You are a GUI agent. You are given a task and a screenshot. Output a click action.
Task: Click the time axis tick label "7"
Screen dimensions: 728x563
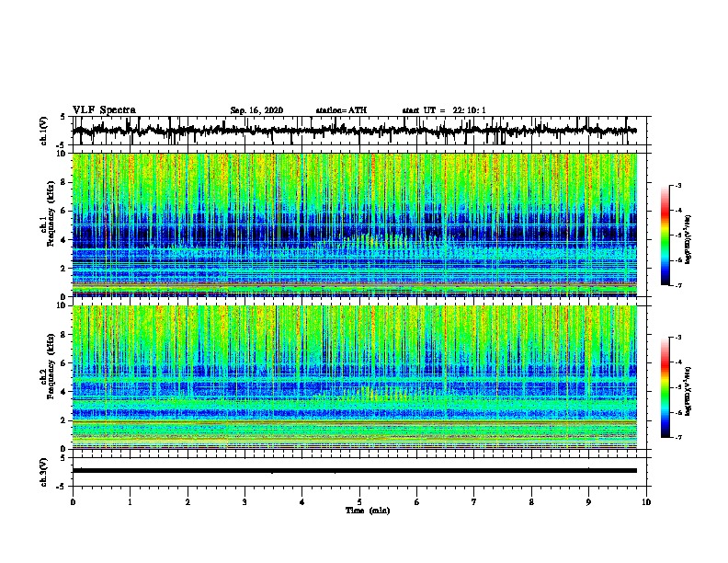(x=474, y=501)
